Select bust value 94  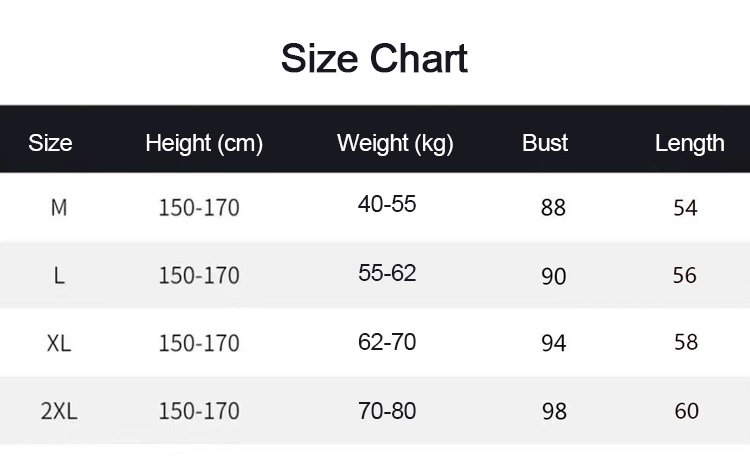553,343
